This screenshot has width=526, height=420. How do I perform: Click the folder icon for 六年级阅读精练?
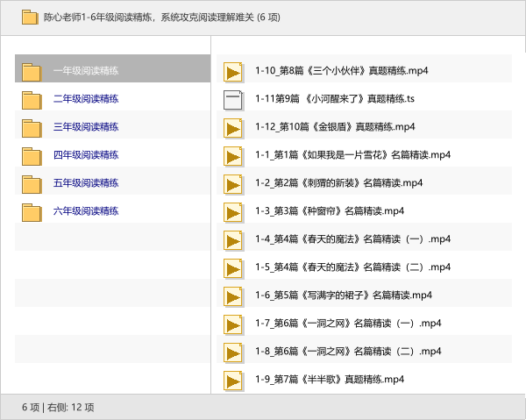click(32, 211)
